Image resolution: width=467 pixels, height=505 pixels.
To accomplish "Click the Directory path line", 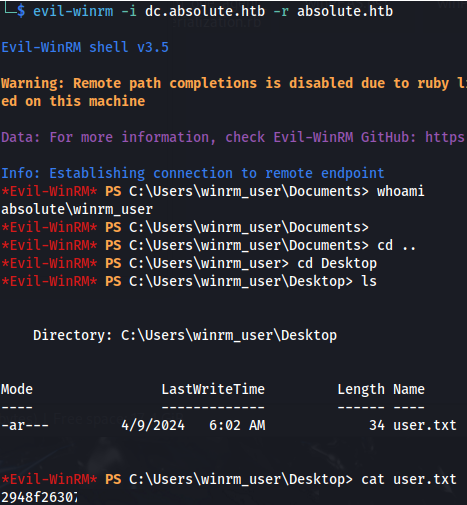I will (x=185, y=335).
